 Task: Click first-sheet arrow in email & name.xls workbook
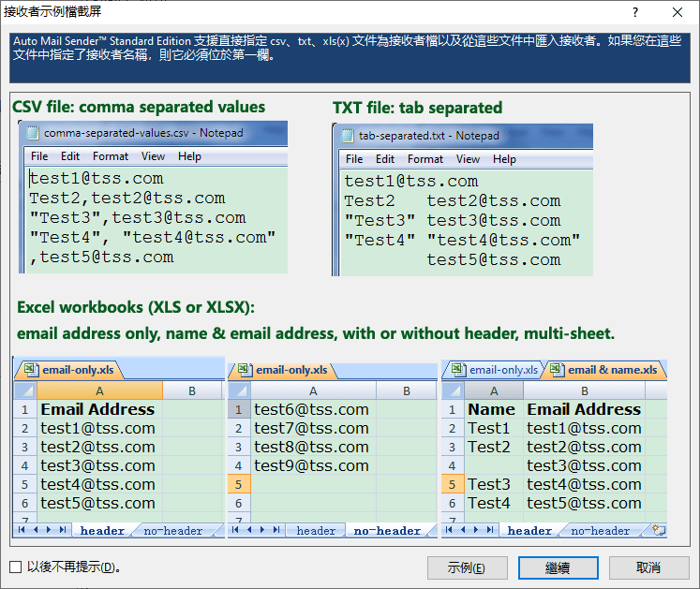(x=449, y=530)
